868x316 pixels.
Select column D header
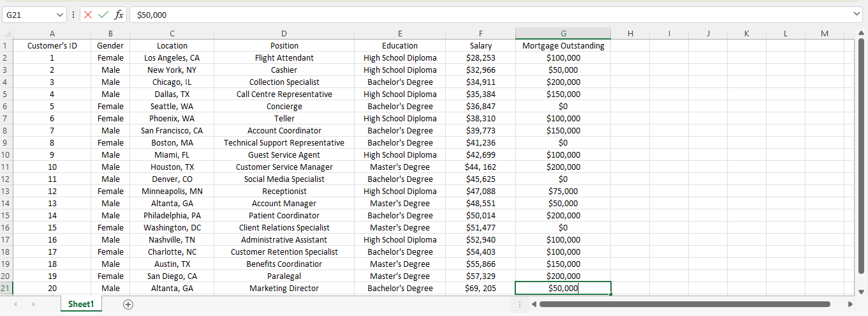pos(284,34)
